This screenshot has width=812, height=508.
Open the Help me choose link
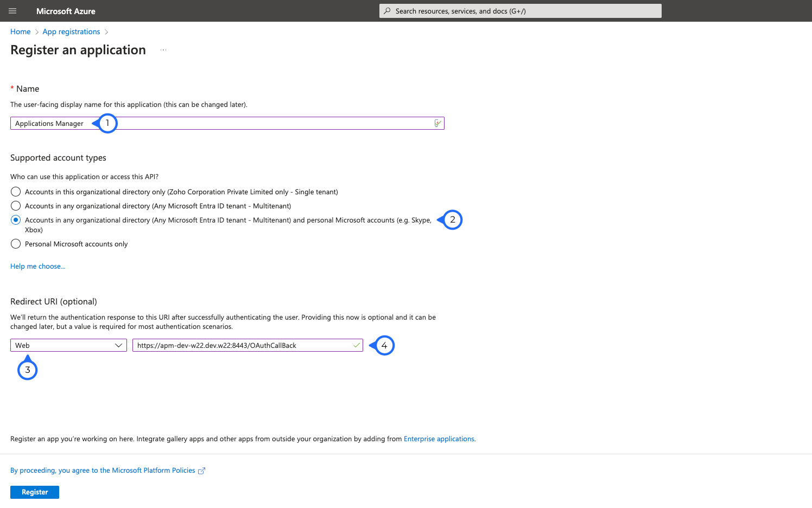coord(37,266)
